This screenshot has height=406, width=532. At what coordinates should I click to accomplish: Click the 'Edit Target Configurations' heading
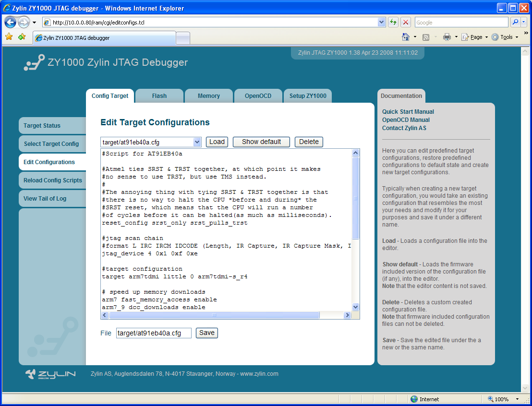tap(155, 122)
